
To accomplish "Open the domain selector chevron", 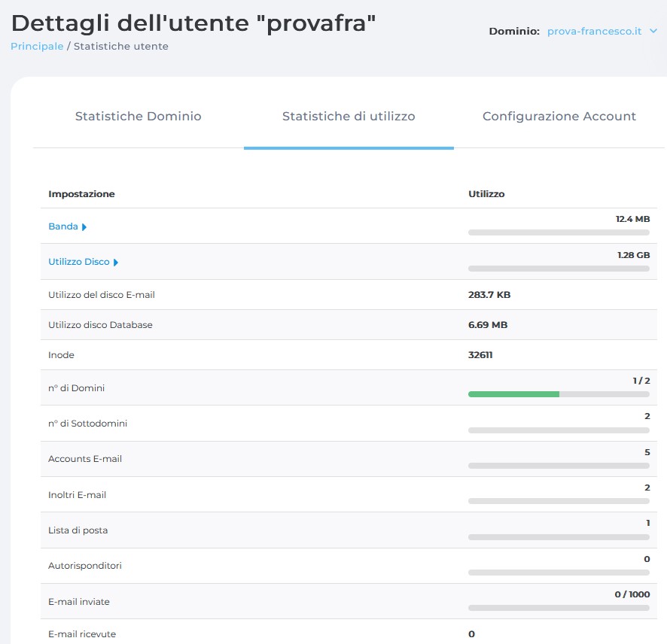I will tap(653, 32).
